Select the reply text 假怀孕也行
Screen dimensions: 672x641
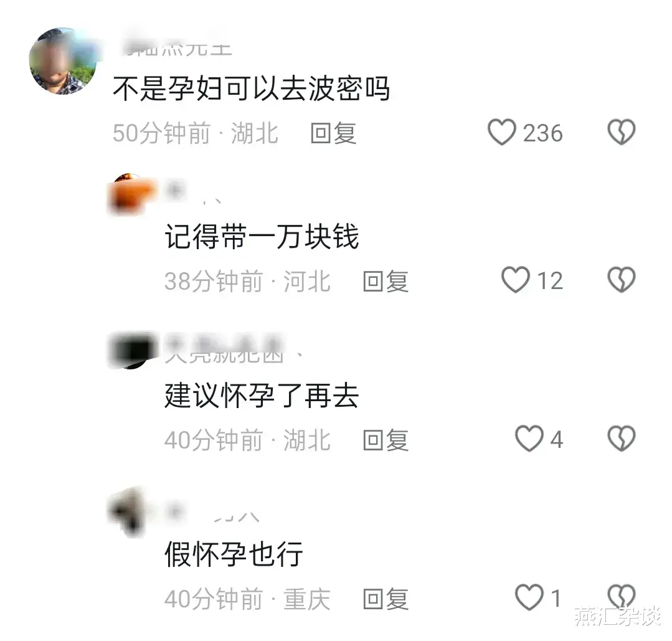[234, 554]
